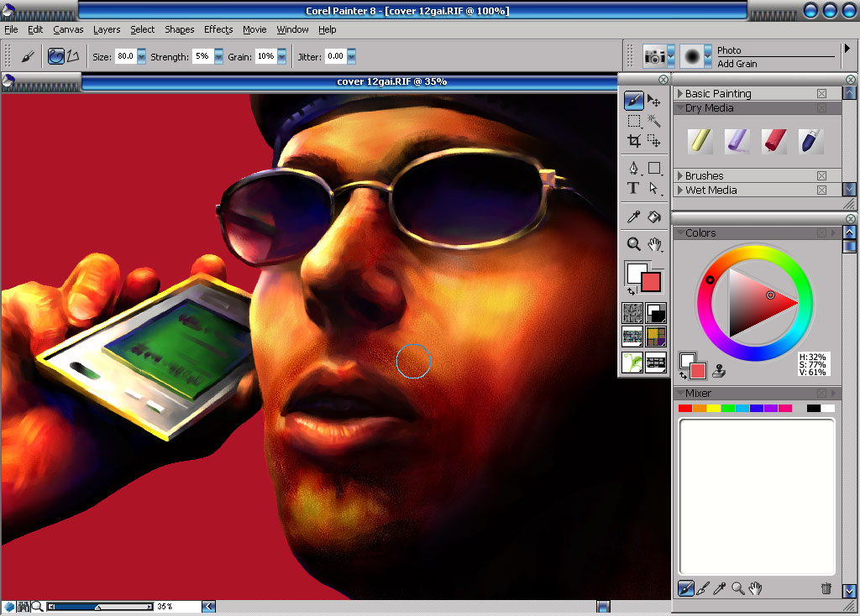Select the Selection Adjuster tool
Screen dimensions: 860x616
tap(653, 141)
